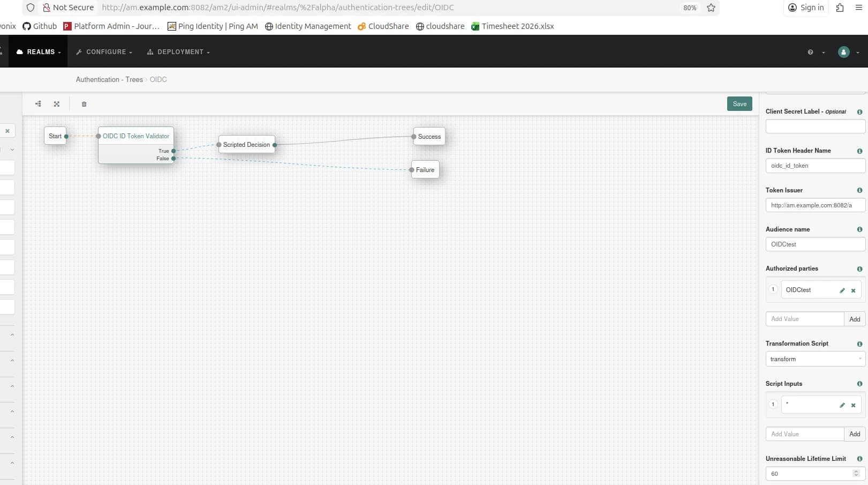
Task: Click the Not Secure lock icon
Action: 47,8
